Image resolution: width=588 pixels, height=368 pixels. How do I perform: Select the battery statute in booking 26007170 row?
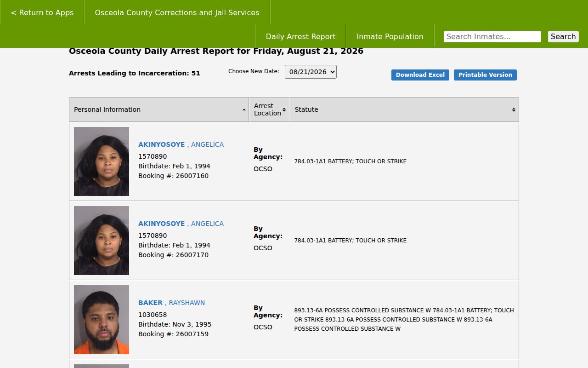pyautogui.click(x=351, y=241)
